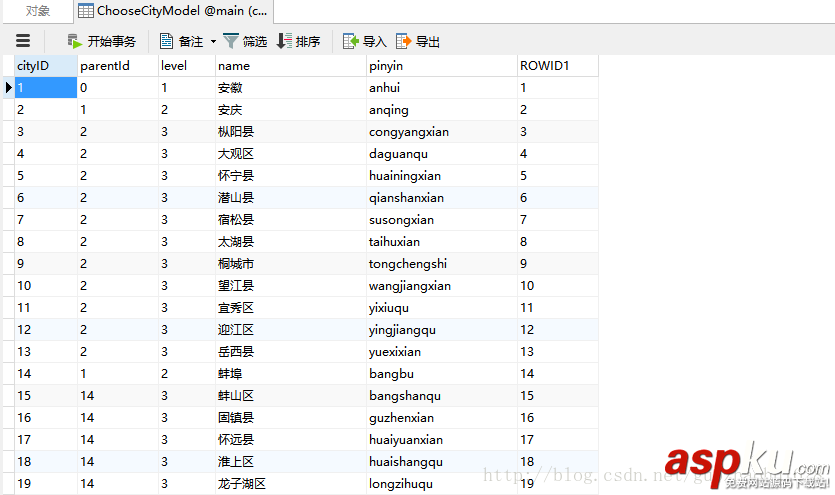Select the cityID cell in the bangbu row

point(46,374)
